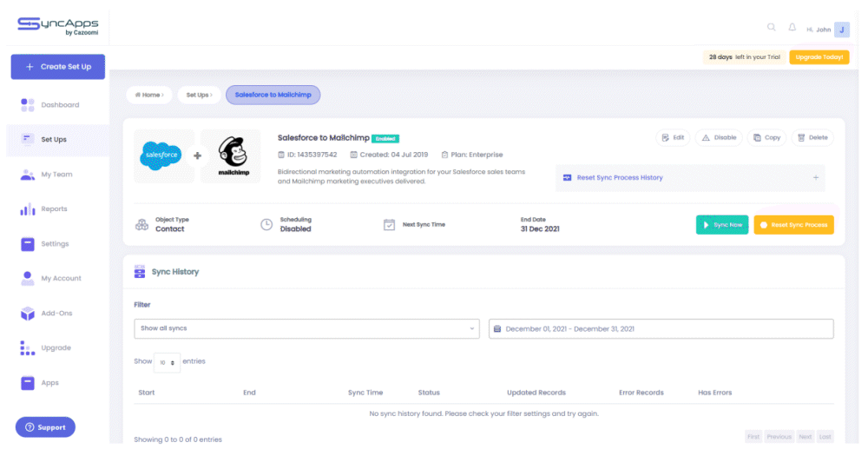Sort by Updated Records column
Image resolution: width=868 pixels, height=456 pixels.
[x=536, y=393]
